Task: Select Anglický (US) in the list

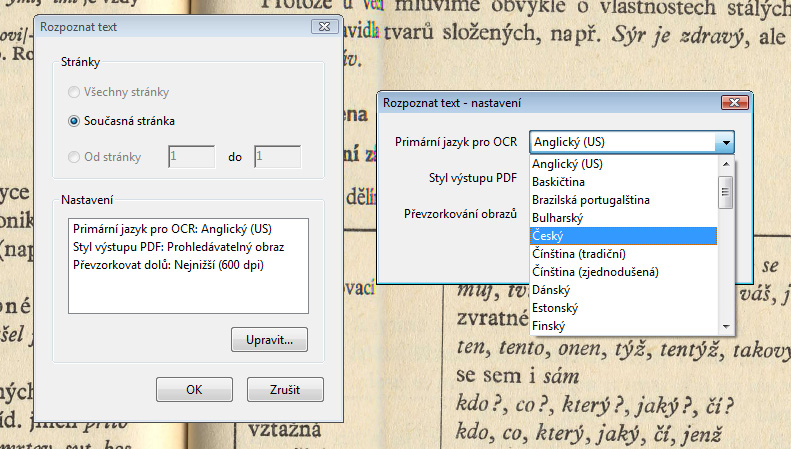Action: tap(623, 164)
